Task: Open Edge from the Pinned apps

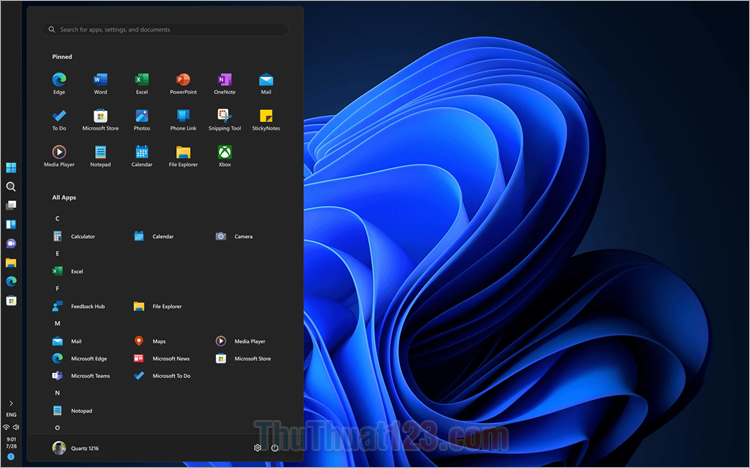Action: (x=59, y=83)
